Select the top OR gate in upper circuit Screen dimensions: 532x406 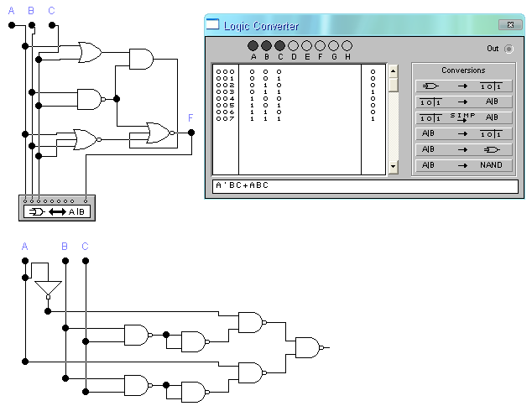(x=90, y=53)
